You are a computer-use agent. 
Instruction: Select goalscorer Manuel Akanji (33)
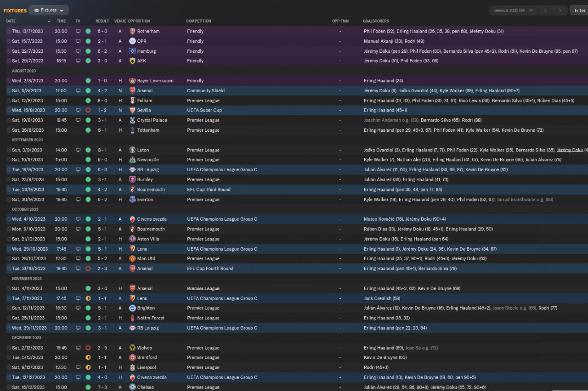tap(383, 41)
